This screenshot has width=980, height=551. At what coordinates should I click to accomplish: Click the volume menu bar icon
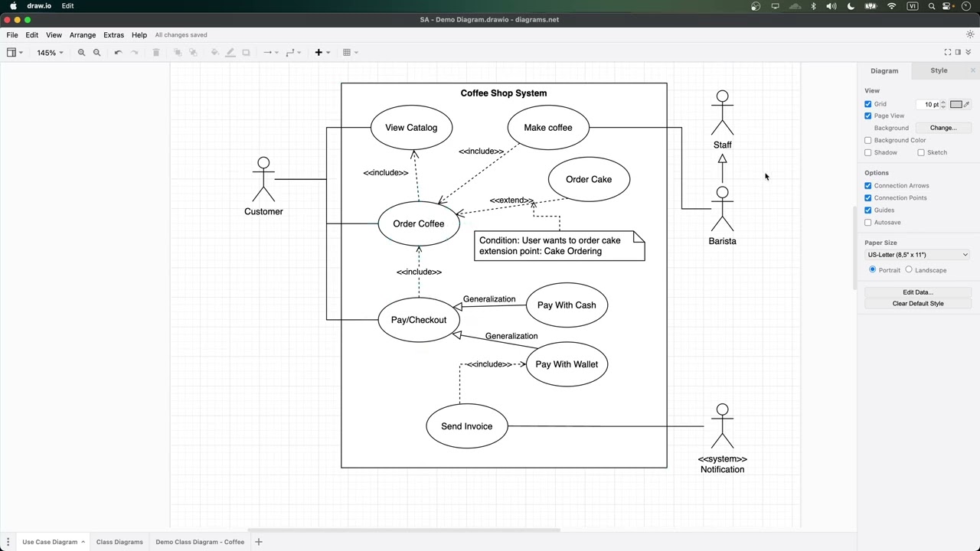click(831, 6)
